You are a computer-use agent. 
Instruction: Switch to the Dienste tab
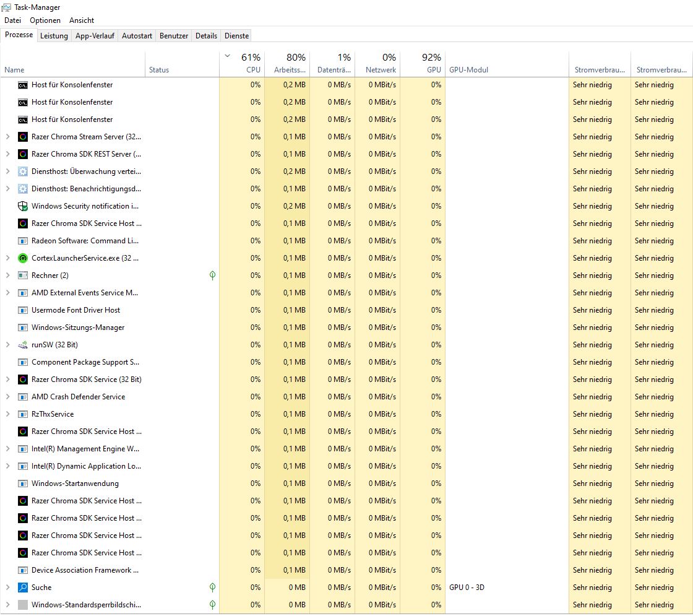point(236,36)
